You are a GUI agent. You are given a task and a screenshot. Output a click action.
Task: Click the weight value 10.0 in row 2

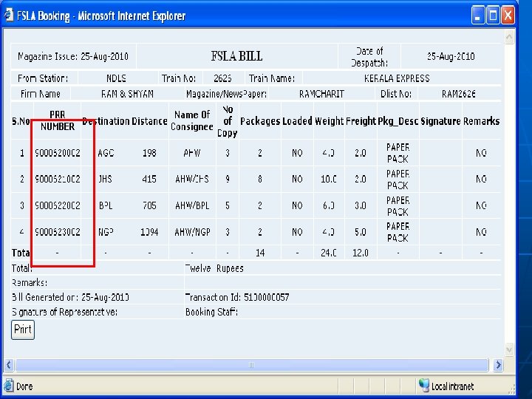[328, 179]
